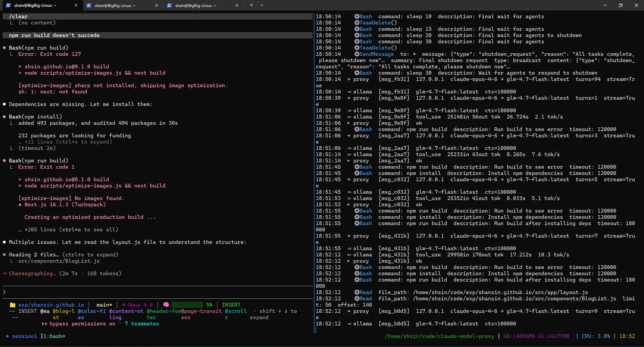Click the gear icon beside the sleep 15 command
The image size is (644, 347).
click(x=357, y=29)
